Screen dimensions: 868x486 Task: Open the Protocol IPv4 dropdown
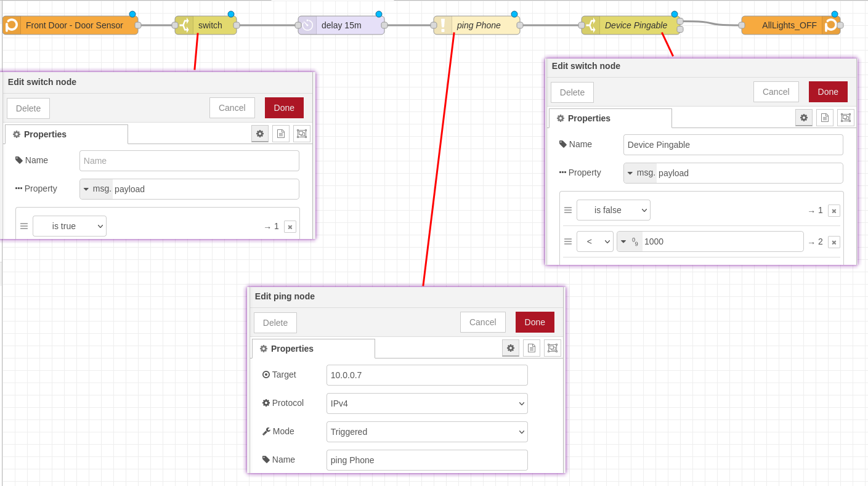[427, 403]
